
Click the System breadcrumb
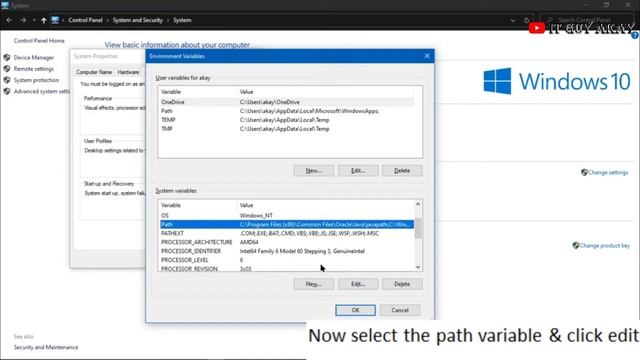point(182,20)
